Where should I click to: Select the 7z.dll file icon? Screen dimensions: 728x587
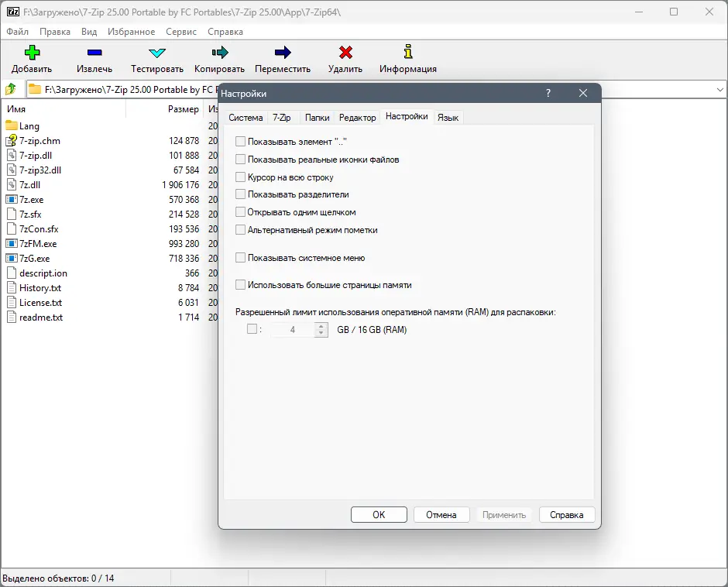(x=12, y=184)
